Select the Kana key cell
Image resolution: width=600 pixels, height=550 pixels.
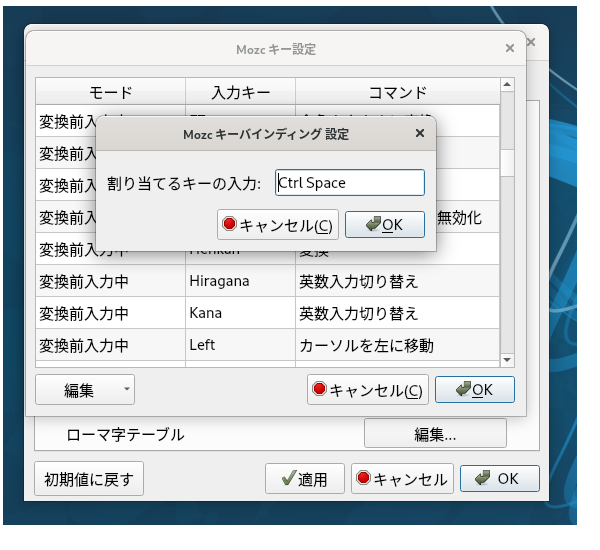tap(241, 313)
